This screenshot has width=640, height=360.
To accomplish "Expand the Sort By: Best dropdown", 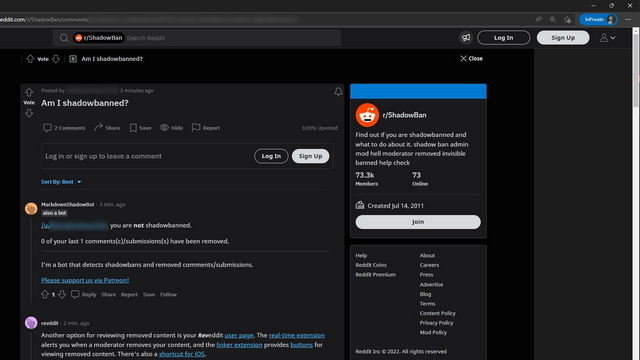I will 61,182.
